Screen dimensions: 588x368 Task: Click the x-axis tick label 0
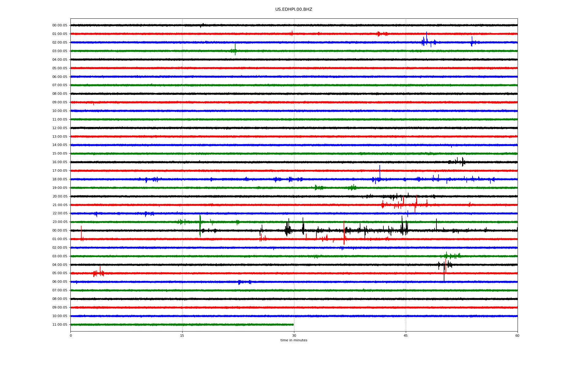[71, 335]
